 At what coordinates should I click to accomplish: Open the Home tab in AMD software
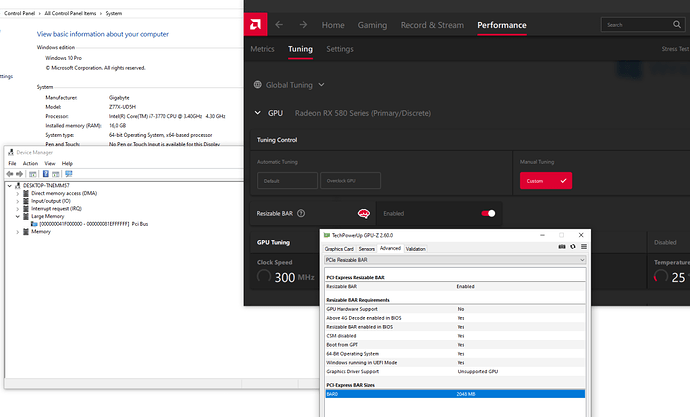(x=333, y=25)
